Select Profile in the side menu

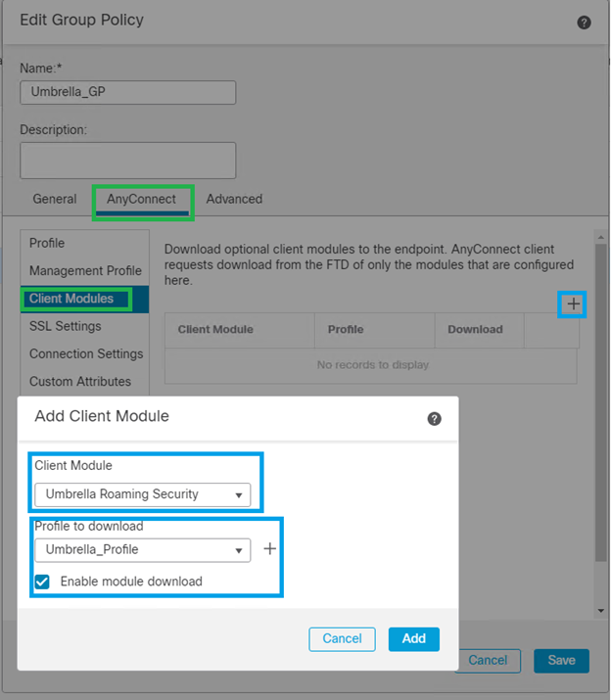pos(85,244)
